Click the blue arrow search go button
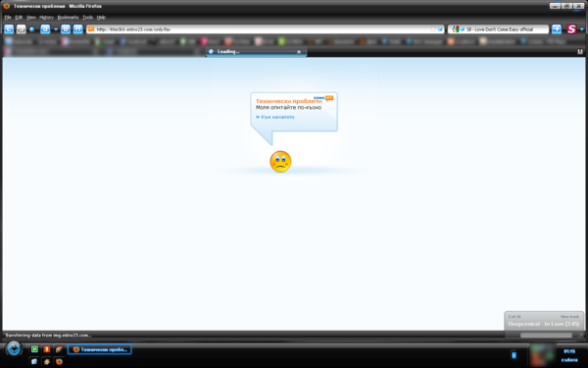588x368 pixels. pyautogui.click(x=557, y=28)
